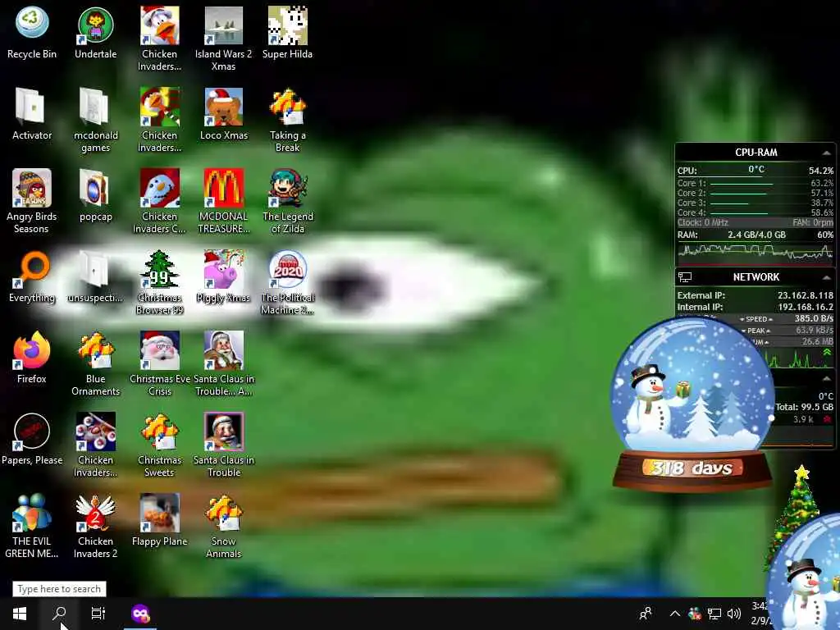Launch the Chicken Invaders C... snowman icon
This screenshot has height=630, width=840.
pos(159,202)
